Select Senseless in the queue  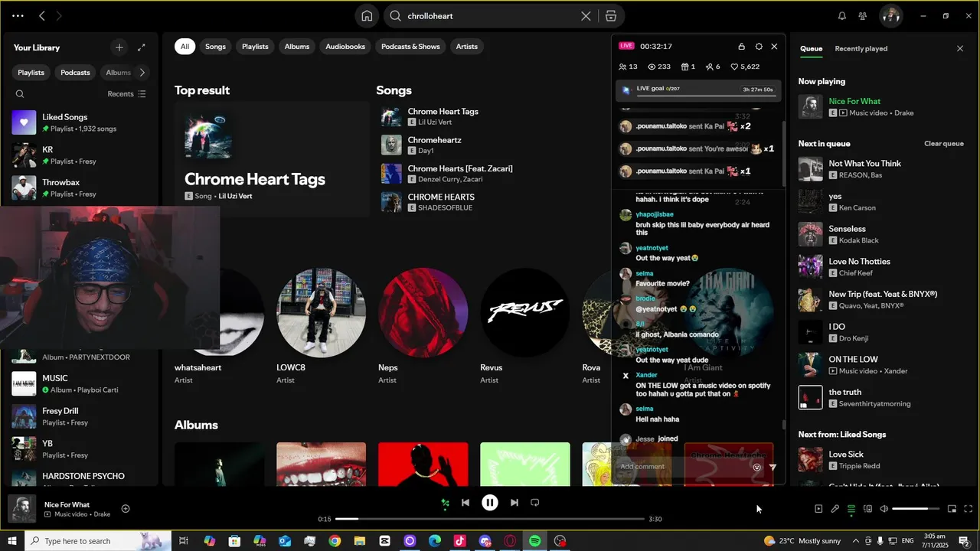[x=880, y=234]
